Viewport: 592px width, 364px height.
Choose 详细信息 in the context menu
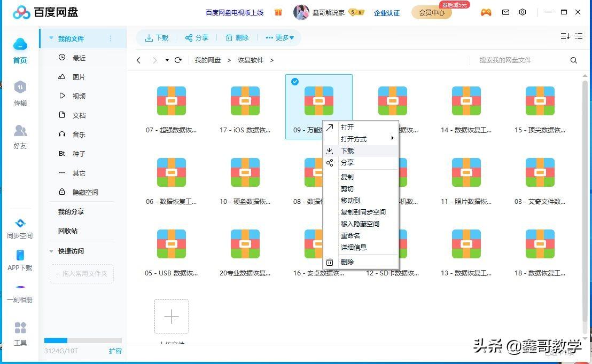[361, 247]
